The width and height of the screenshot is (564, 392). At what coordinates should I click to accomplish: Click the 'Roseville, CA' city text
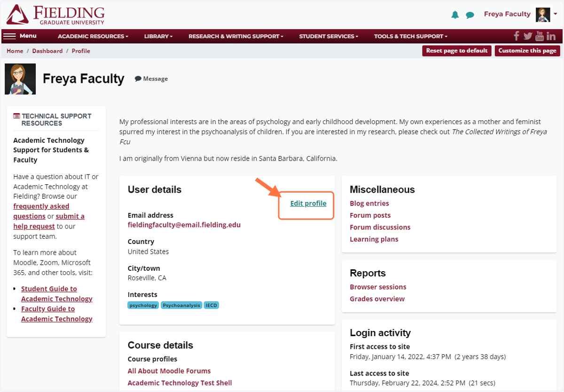coord(147,278)
